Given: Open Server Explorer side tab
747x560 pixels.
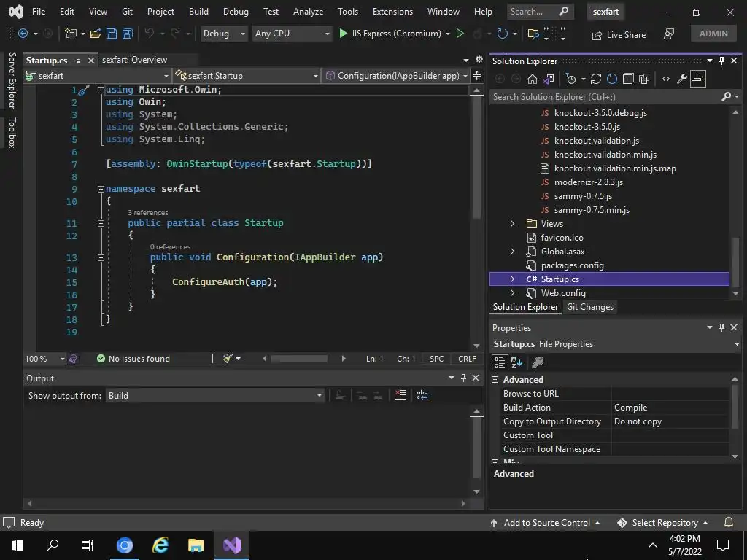Looking at the screenshot, I should 12,80.
